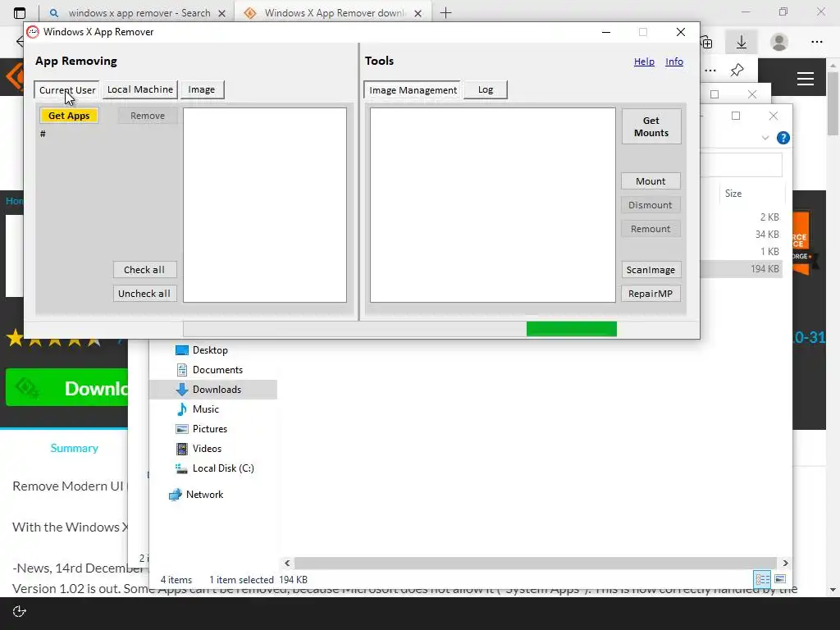The image size is (840, 630).
Task: Click the pin icon in downloads flyout
Action: click(737, 70)
